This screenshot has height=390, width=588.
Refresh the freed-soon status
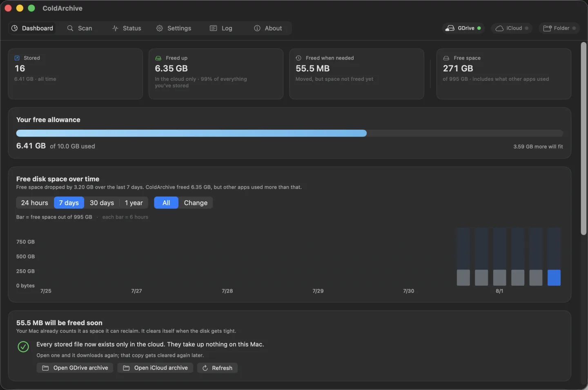[x=217, y=368]
